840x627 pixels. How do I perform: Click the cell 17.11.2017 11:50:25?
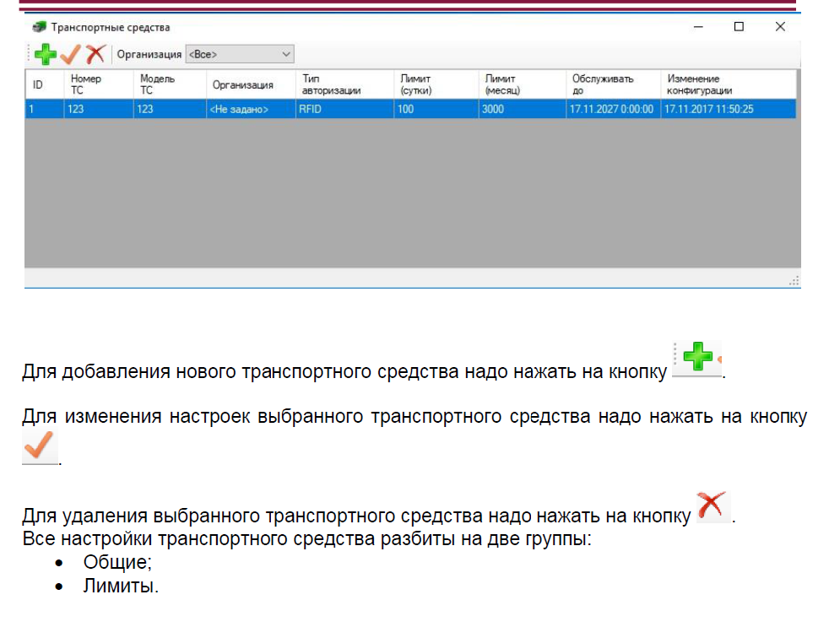[x=729, y=109]
